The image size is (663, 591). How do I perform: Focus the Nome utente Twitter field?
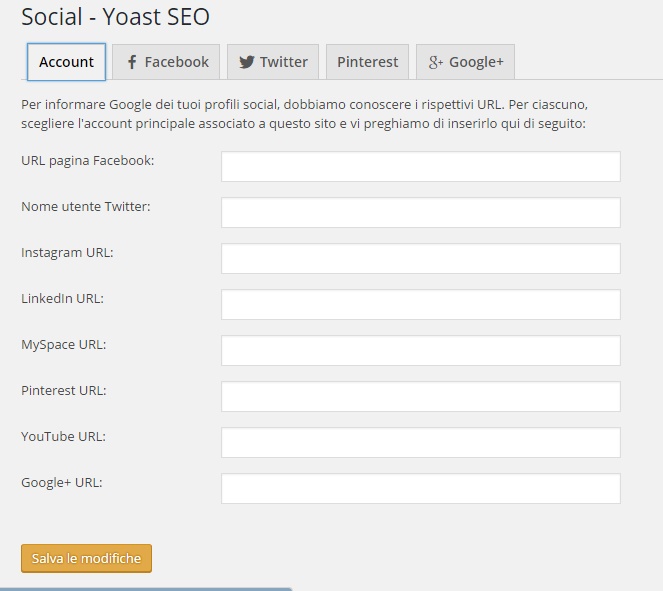click(x=421, y=212)
